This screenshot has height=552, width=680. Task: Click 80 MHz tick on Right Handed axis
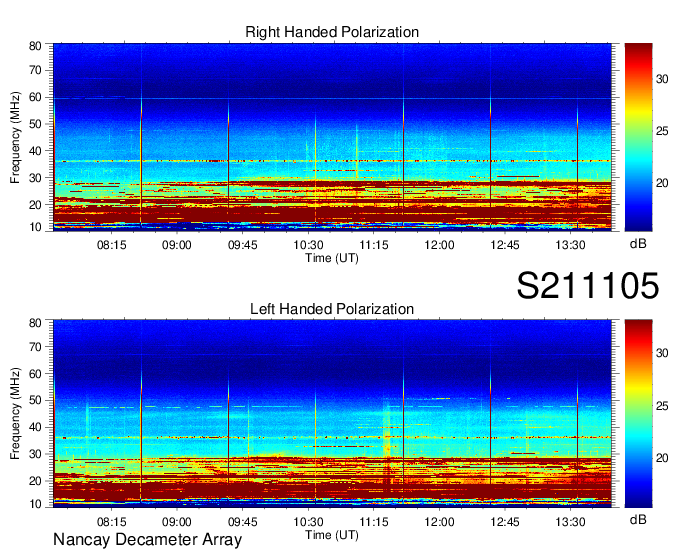[35, 46]
